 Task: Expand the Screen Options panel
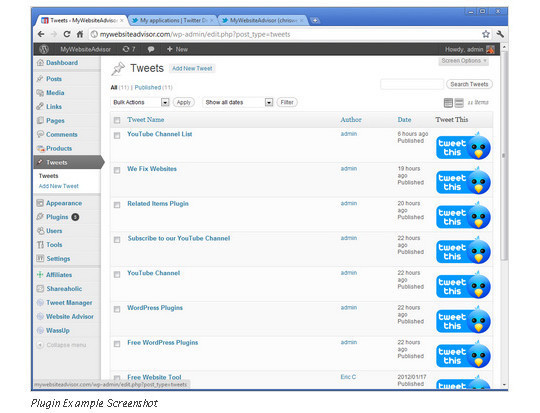coord(464,61)
